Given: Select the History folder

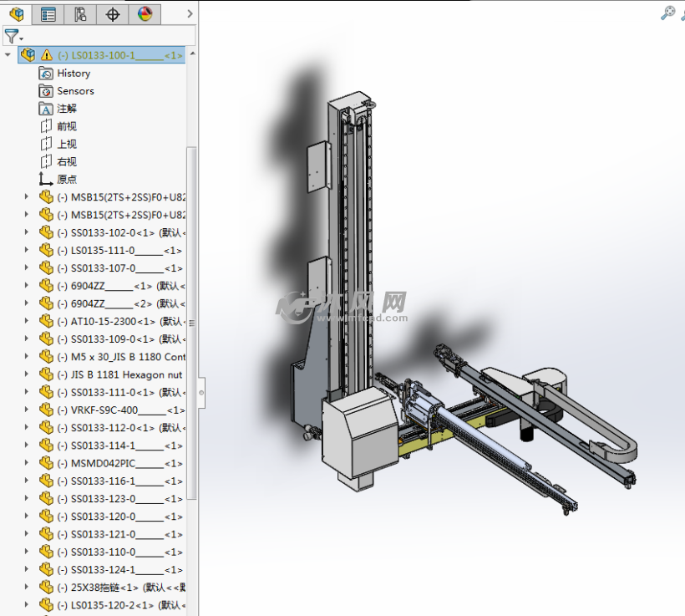Looking at the screenshot, I should (74, 74).
